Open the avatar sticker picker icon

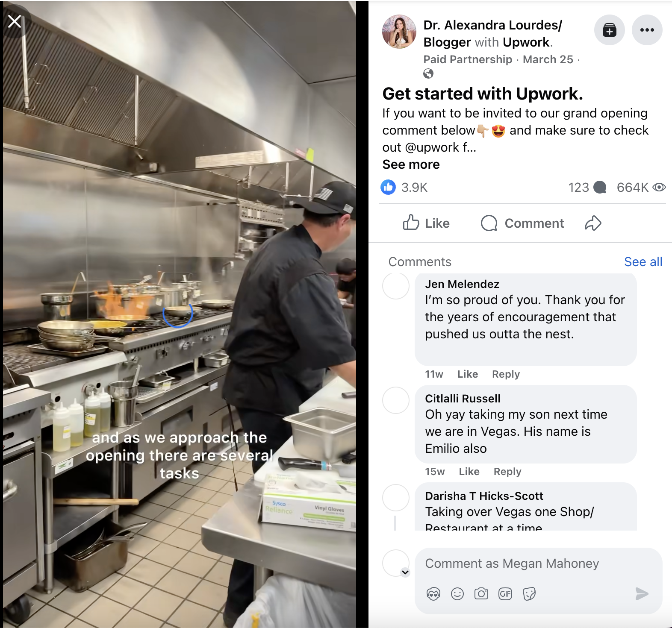[433, 593]
